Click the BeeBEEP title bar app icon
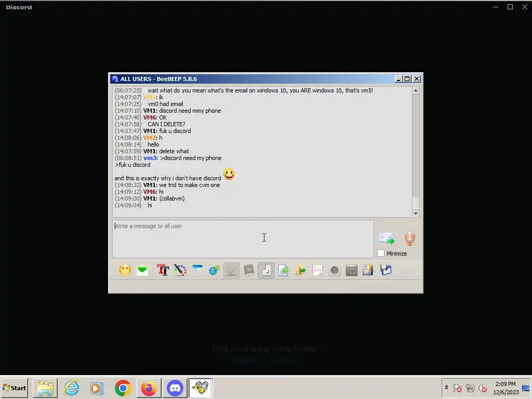Image resolution: width=532 pixels, height=399 pixels. pyautogui.click(x=115, y=79)
